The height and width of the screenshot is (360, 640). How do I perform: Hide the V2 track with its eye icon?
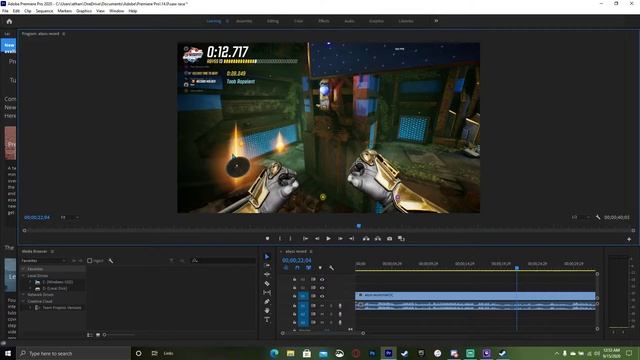[322, 288]
